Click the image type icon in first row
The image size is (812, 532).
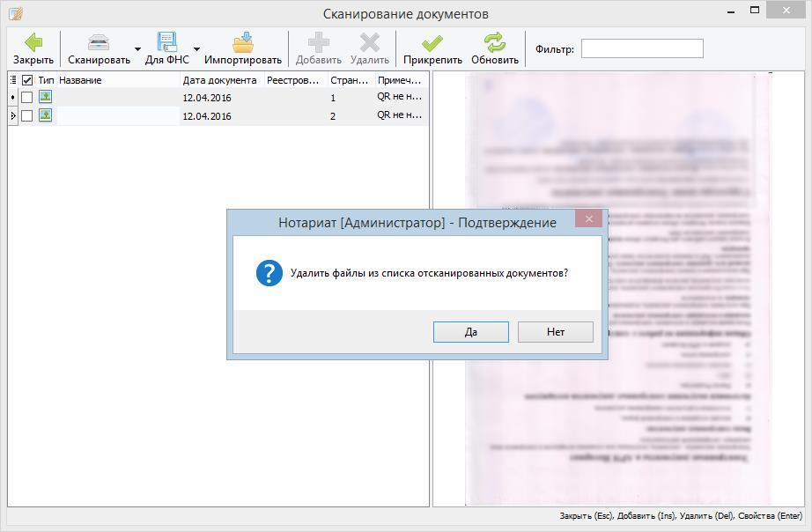coord(45,97)
